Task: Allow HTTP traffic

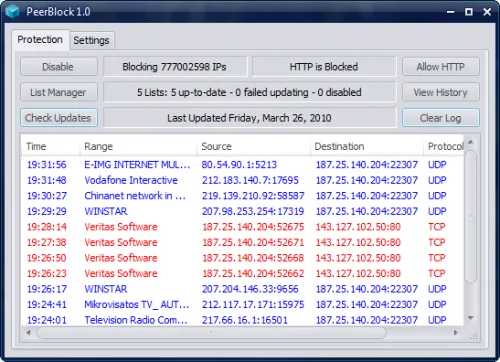Action: click(441, 67)
